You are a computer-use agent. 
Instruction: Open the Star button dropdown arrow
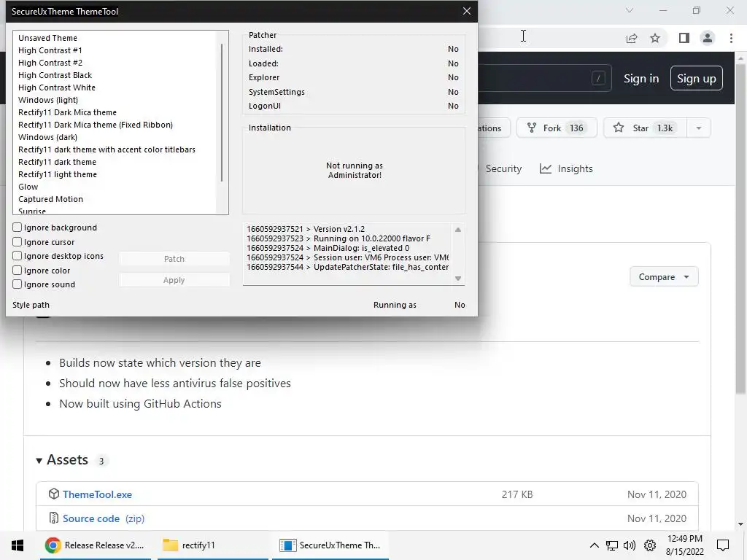coord(699,128)
